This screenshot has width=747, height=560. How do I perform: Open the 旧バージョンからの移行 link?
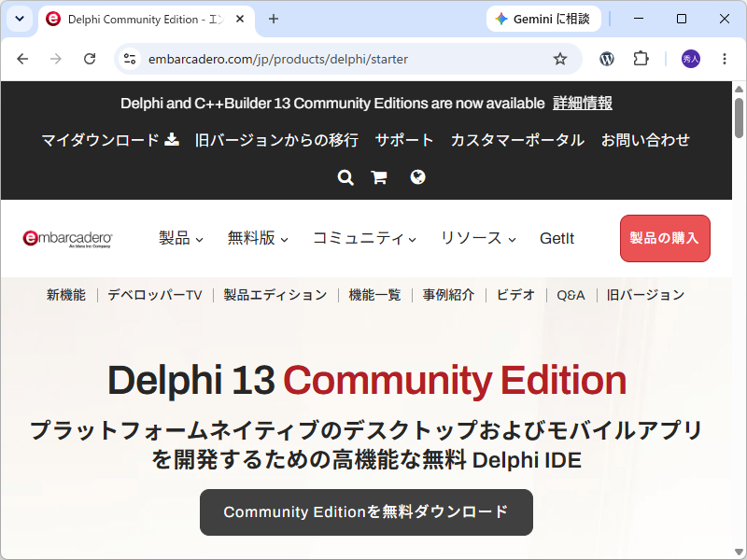(276, 140)
